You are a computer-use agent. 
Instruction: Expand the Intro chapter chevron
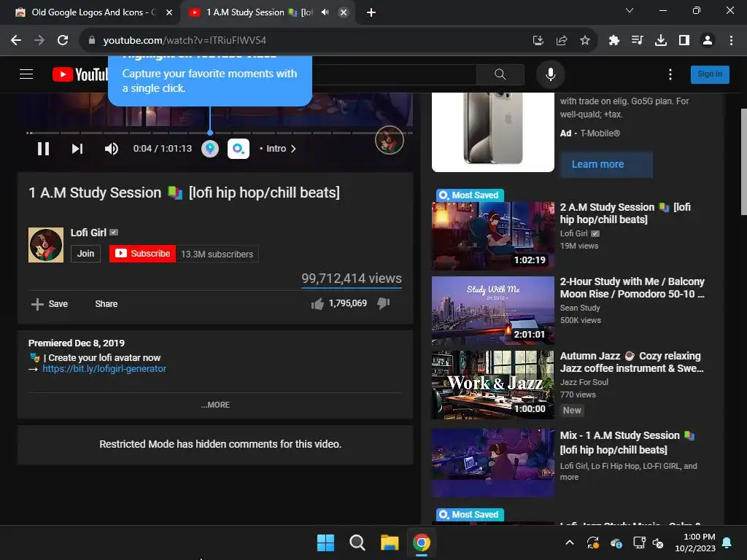coord(293,149)
